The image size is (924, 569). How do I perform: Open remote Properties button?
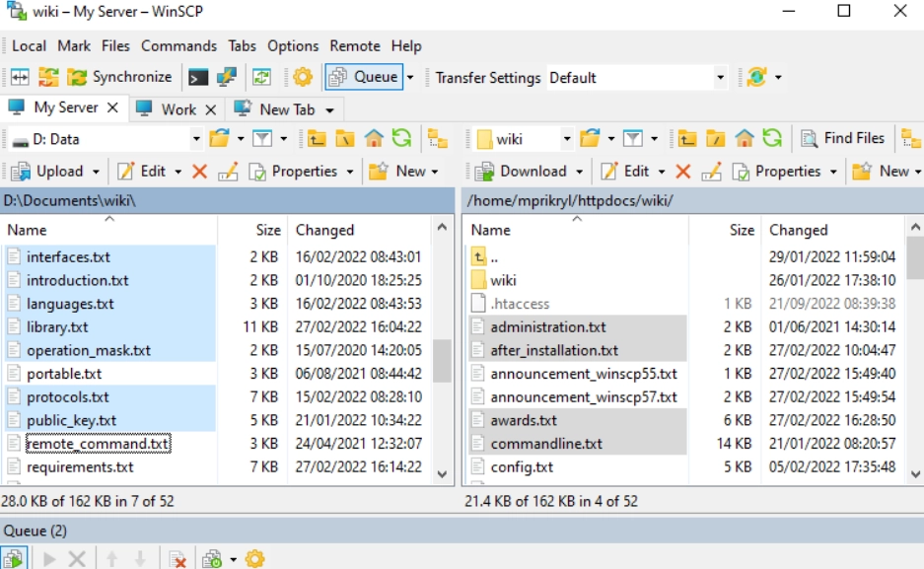[777, 172]
